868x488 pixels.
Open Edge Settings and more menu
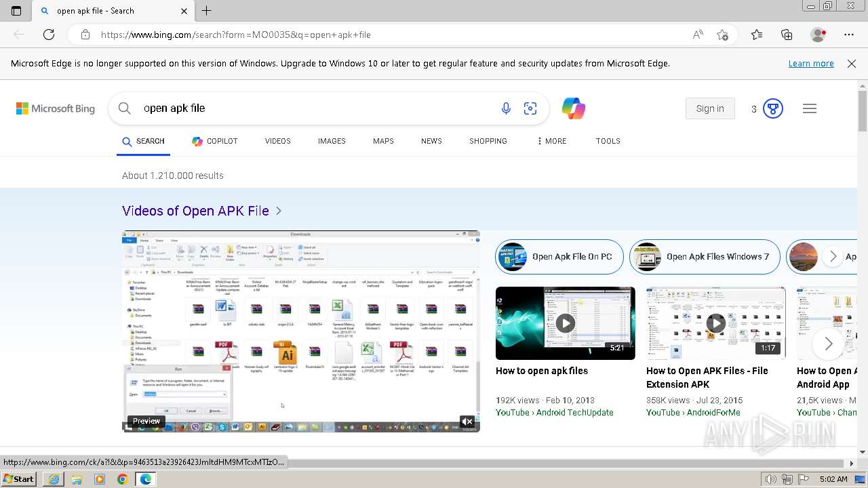click(849, 35)
